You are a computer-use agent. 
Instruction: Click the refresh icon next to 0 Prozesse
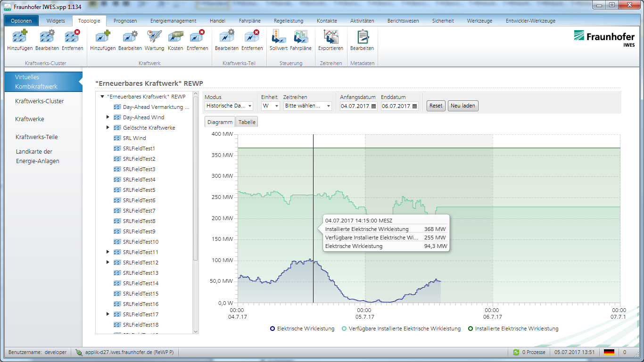pos(517,352)
